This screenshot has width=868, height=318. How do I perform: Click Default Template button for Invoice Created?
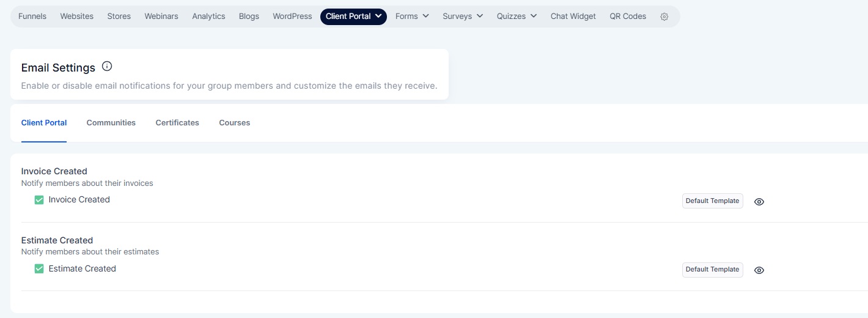pos(713,201)
